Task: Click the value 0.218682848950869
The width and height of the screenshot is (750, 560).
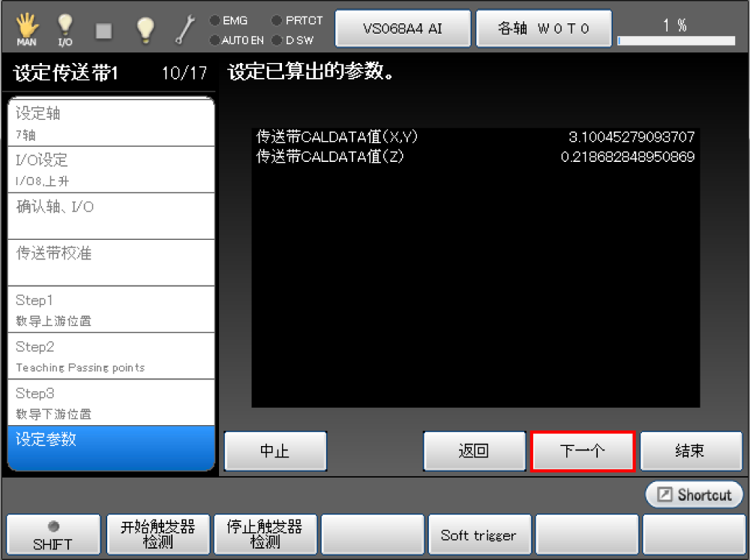Action: (x=628, y=157)
